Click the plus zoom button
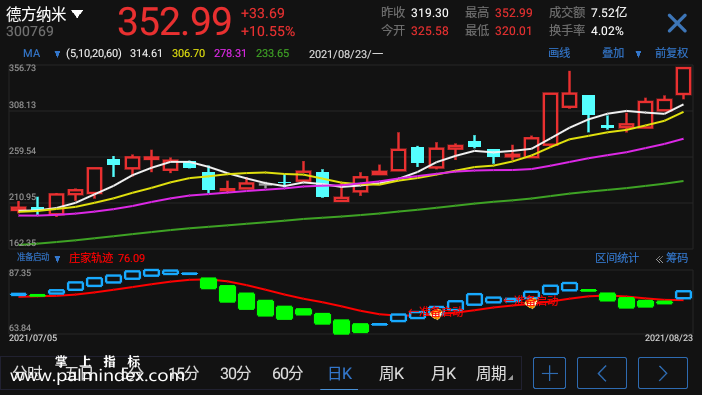Viewport: 702px width, 395px height. (549, 373)
